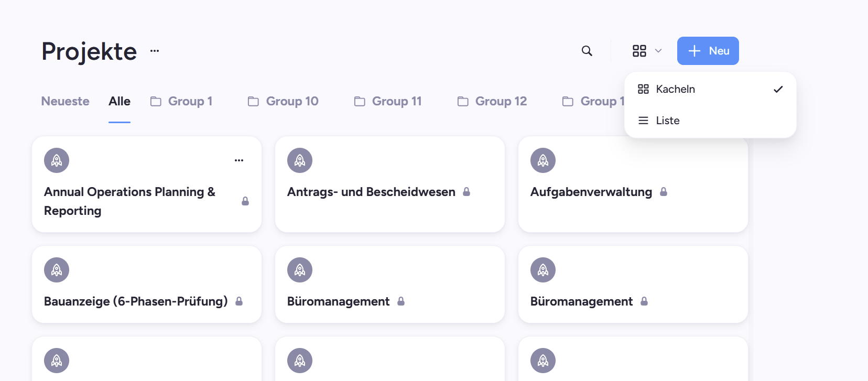Select the Alle tab

120,101
